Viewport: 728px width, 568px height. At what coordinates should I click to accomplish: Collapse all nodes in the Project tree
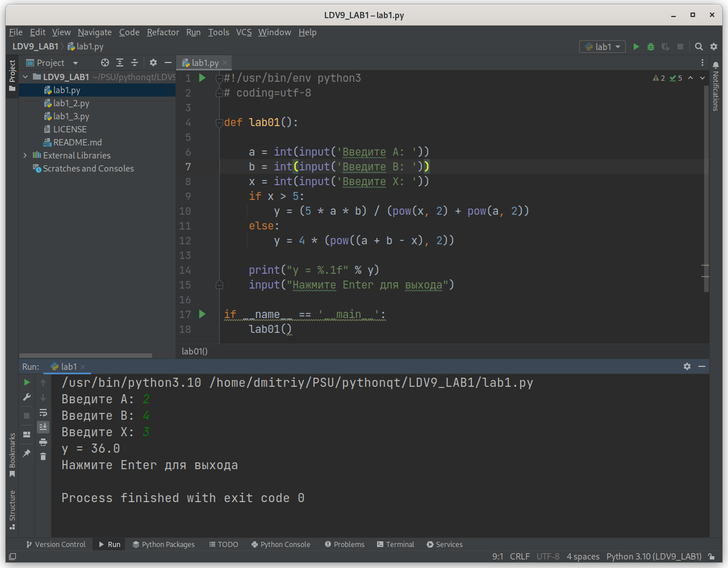click(134, 62)
